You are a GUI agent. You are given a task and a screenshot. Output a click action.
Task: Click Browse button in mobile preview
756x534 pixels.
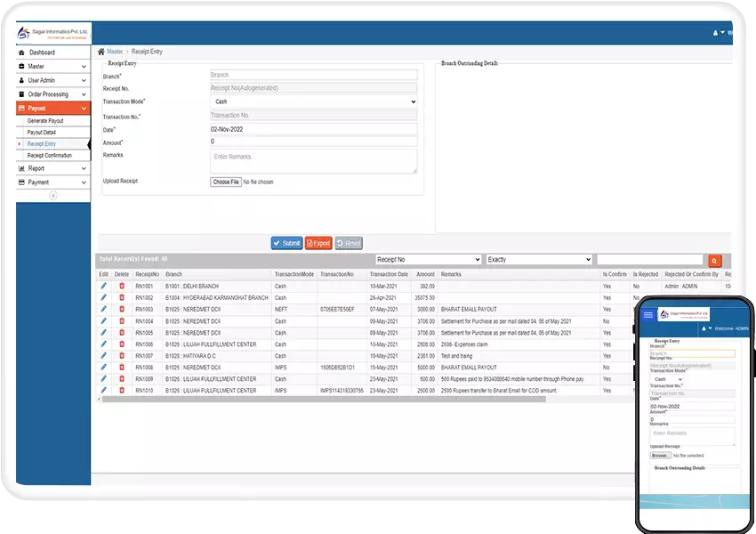pos(661,456)
